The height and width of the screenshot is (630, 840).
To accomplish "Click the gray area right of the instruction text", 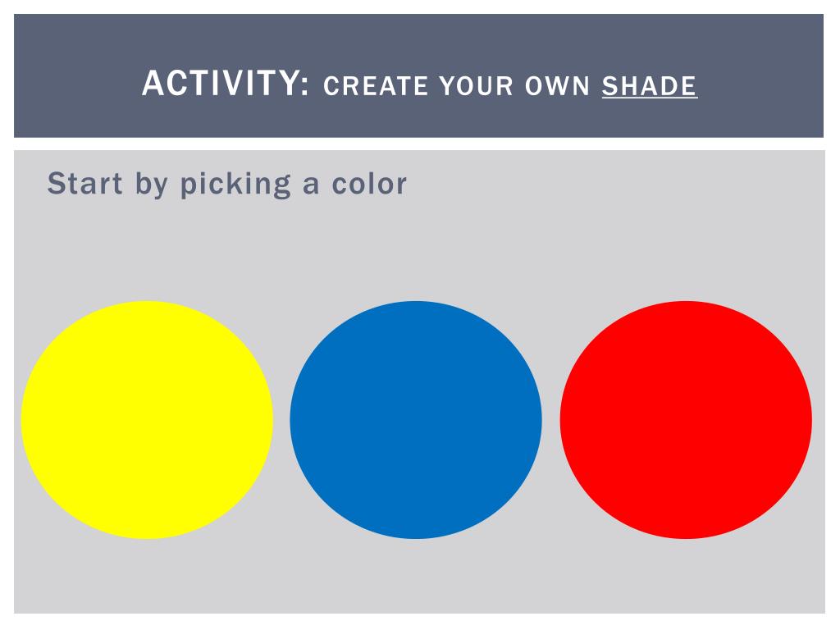I will (616, 184).
